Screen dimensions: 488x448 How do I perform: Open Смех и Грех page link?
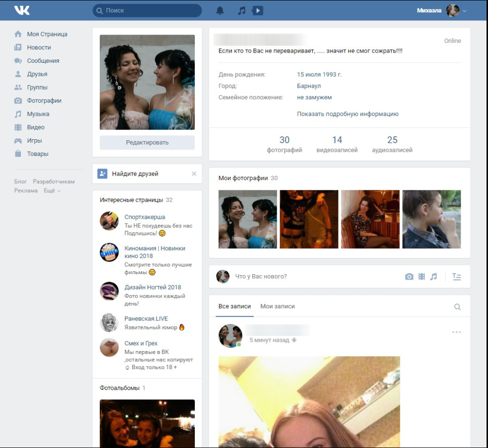point(141,343)
